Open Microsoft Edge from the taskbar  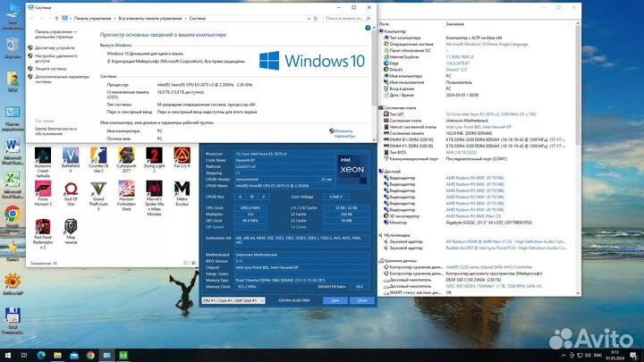point(41,355)
